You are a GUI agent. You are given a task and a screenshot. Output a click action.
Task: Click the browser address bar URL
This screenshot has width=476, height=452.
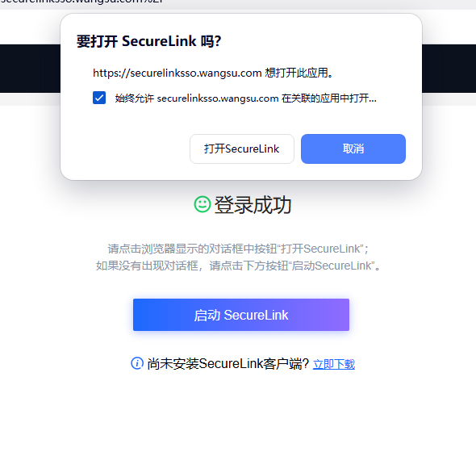[x=82, y=2]
